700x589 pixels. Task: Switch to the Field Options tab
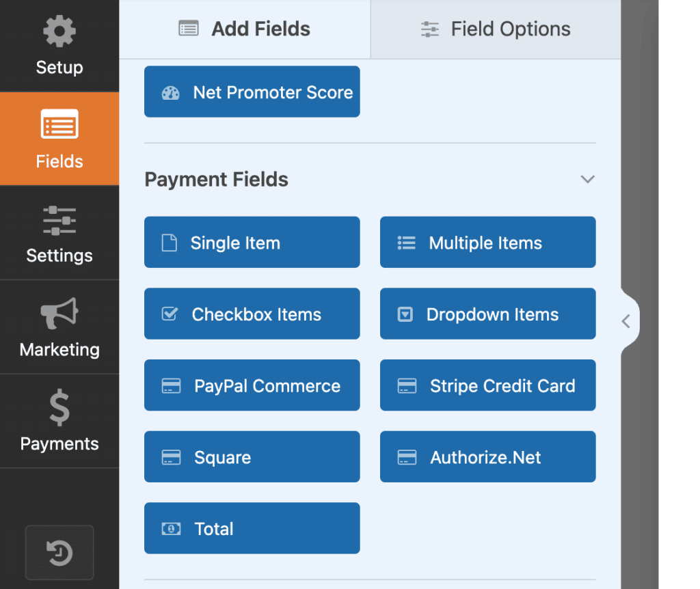495,29
